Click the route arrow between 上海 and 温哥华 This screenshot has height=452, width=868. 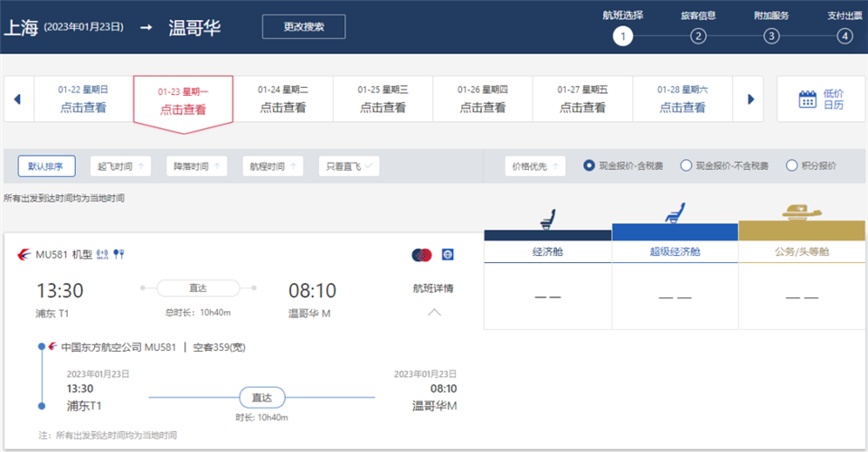point(146,27)
